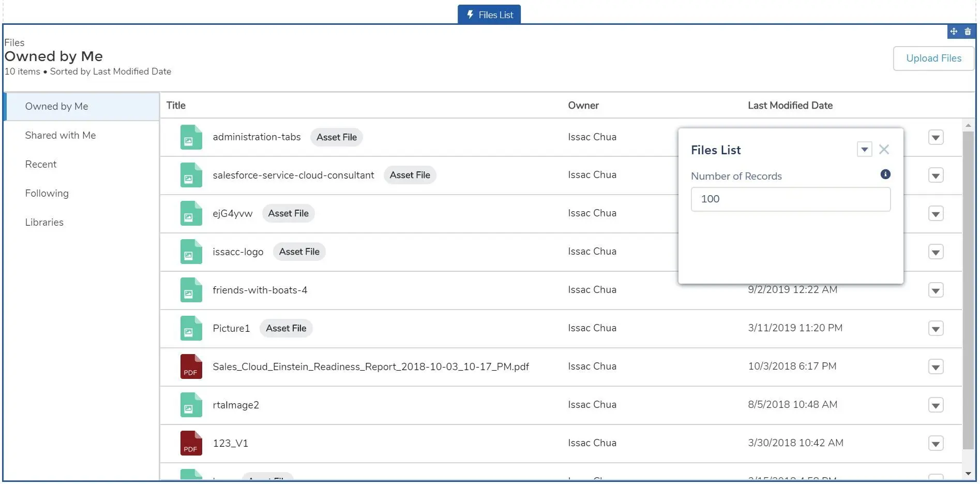Open the 123_V1 file
The width and height of the screenshot is (980, 484).
pos(230,444)
